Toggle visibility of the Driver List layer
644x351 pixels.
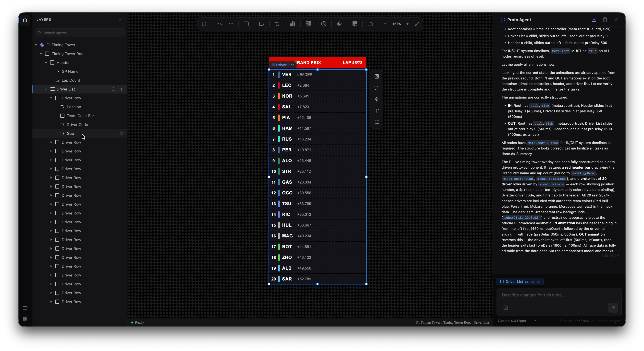(122, 89)
